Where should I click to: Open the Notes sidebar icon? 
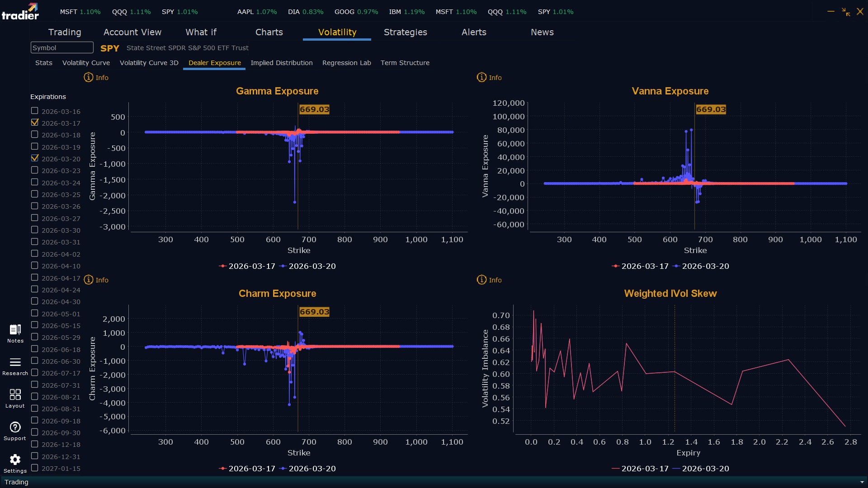click(x=15, y=330)
